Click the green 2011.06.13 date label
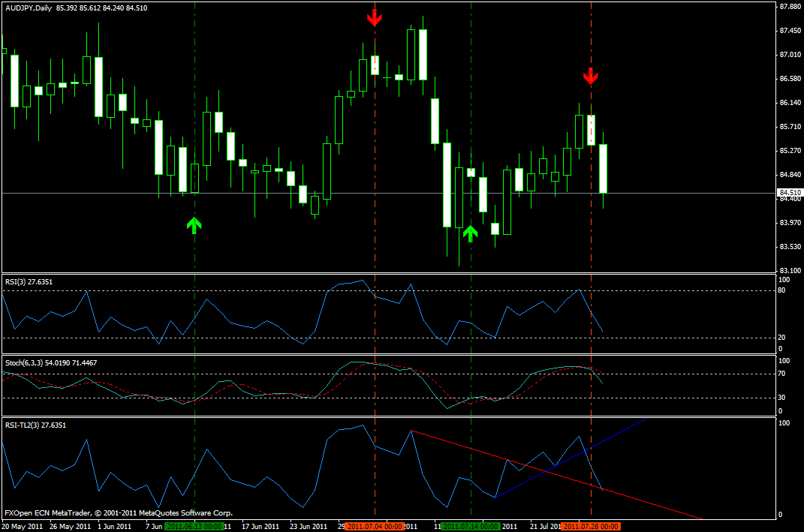The image size is (804, 532). (194, 526)
